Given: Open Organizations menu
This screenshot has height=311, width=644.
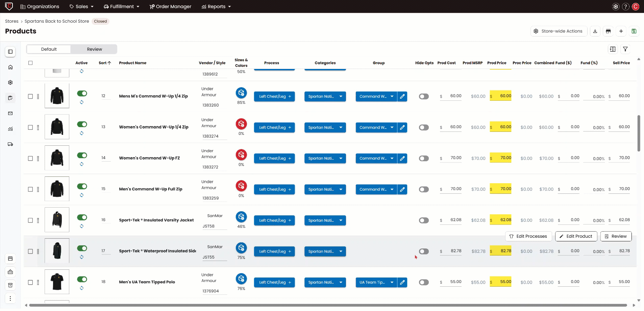Looking at the screenshot, I should (x=40, y=6).
